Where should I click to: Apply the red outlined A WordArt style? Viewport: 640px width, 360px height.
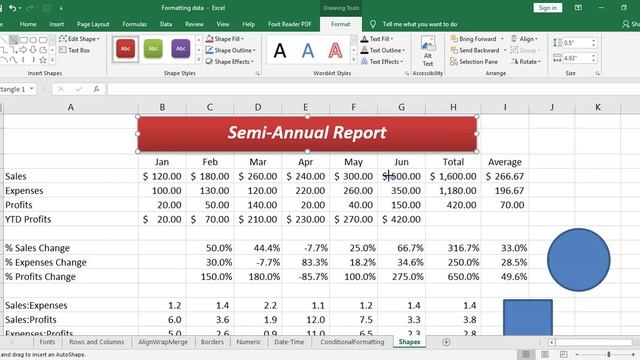click(335, 51)
